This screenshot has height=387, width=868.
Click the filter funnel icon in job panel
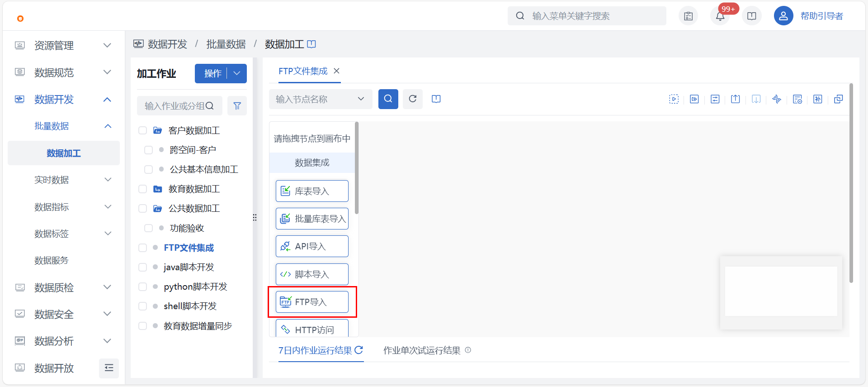[x=237, y=106]
